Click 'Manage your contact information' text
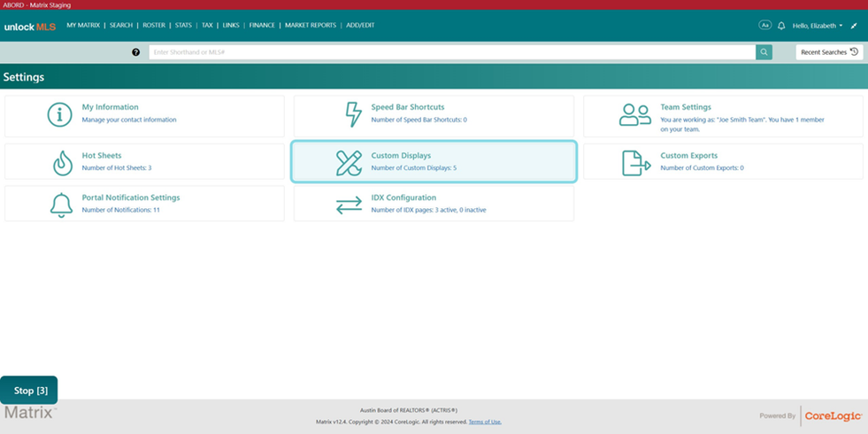Viewport: 868px width, 434px height. (129, 120)
